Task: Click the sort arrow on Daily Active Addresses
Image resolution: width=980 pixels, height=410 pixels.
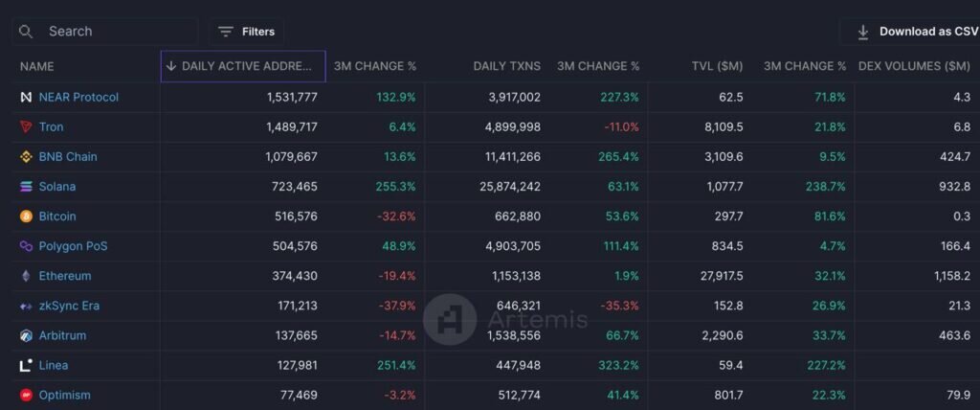Action: point(171,66)
